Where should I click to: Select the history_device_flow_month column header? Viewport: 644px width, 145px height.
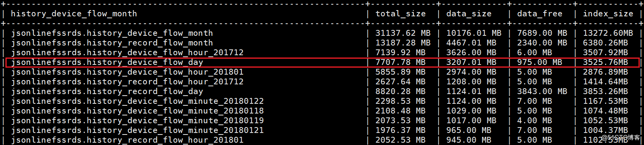(x=74, y=14)
